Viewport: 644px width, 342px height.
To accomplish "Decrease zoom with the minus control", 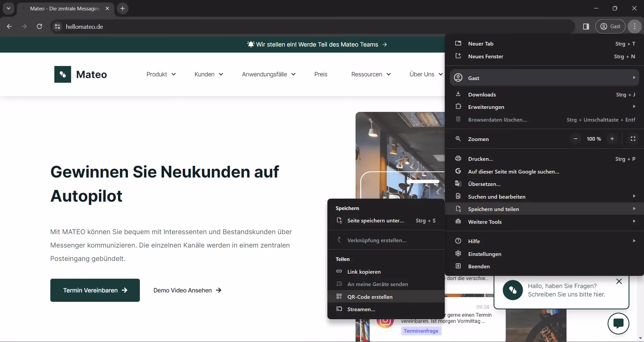I will 576,139.
